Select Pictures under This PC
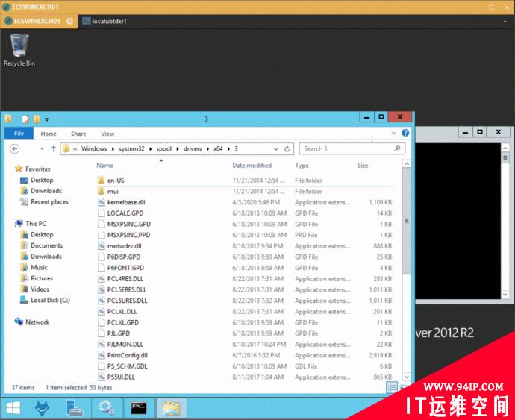515x420 pixels. [42, 278]
